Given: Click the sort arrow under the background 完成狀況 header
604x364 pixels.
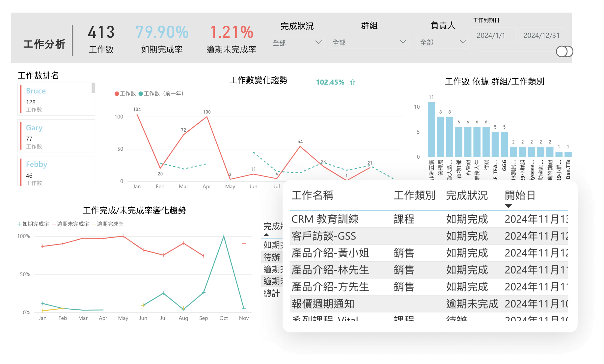Looking at the screenshot, I should point(266,235).
